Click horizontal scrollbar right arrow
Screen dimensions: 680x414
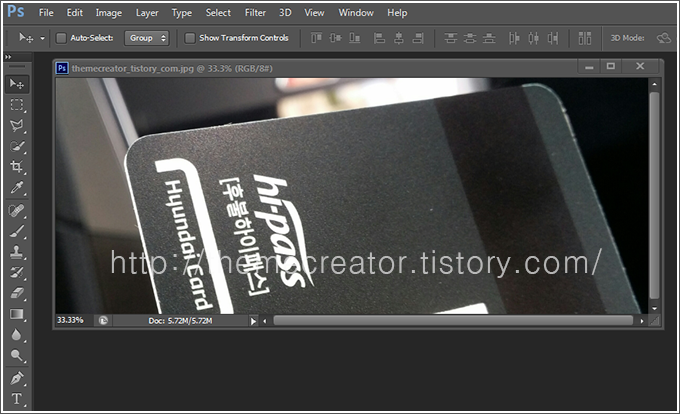click(642, 321)
